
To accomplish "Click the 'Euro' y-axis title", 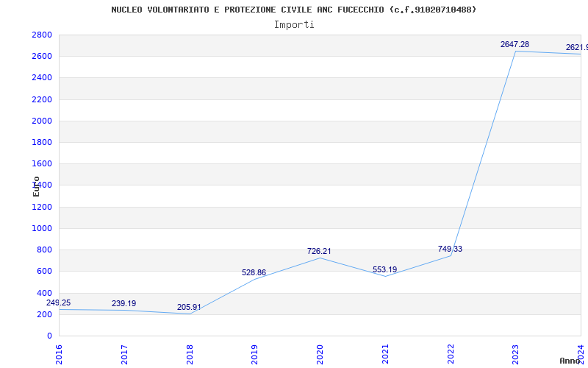I will (x=36, y=187).
